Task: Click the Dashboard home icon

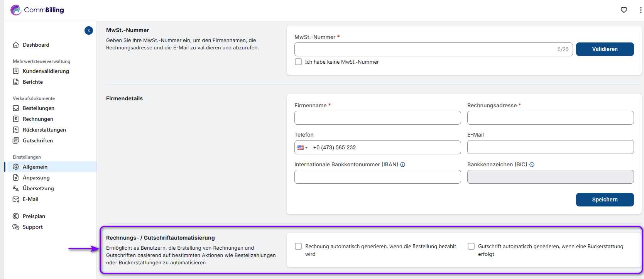Action: point(16,45)
